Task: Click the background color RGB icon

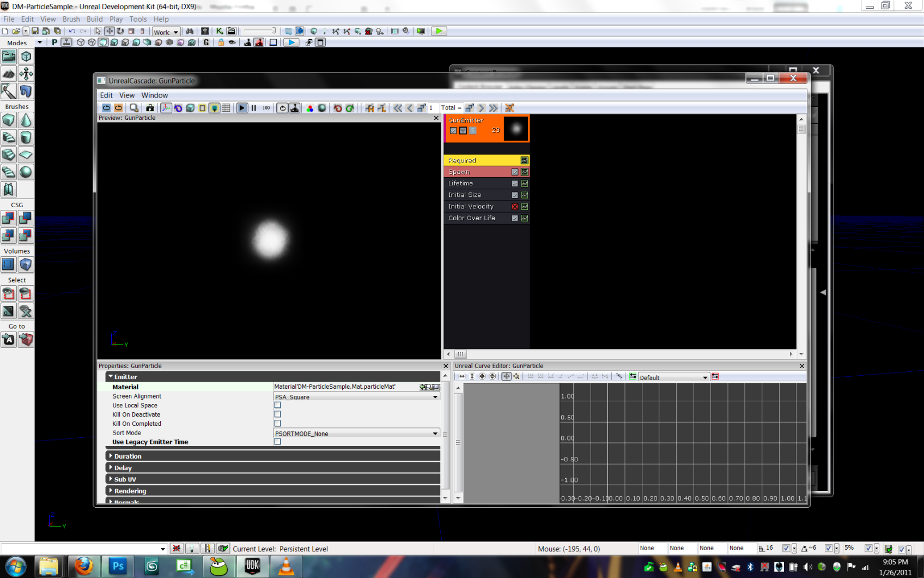Action: click(309, 108)
